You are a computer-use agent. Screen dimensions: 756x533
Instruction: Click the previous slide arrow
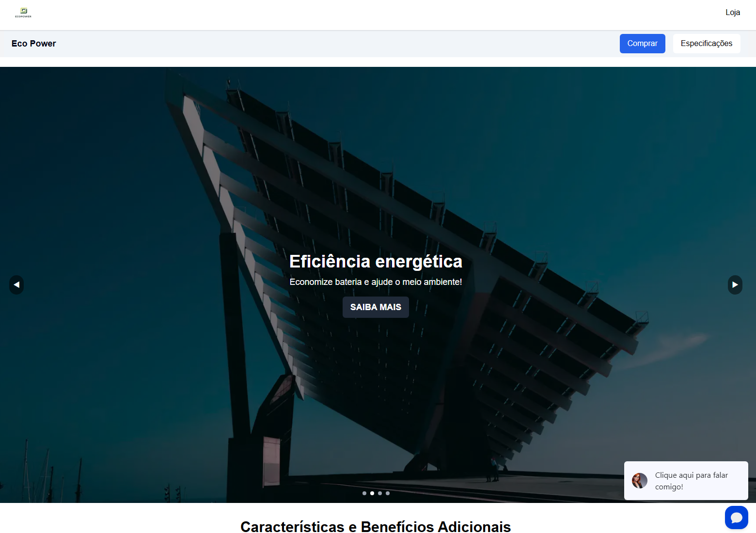(16, 285)
